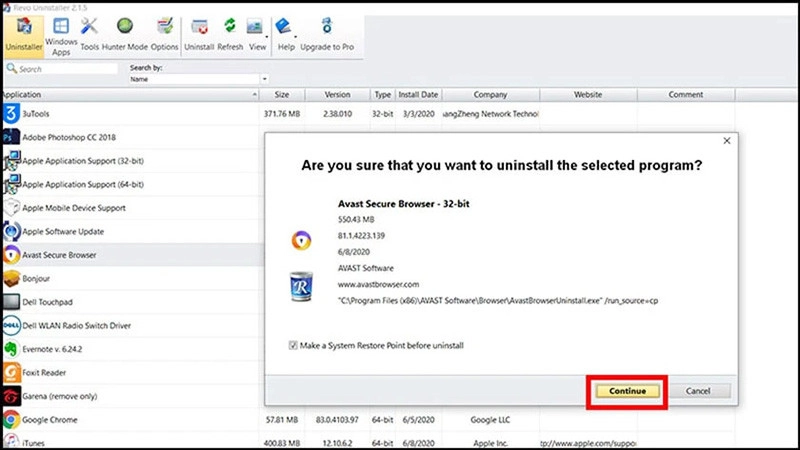Sort by the Version column header
The height and width of the screenshot is (450, 800).
pos(337,94)
